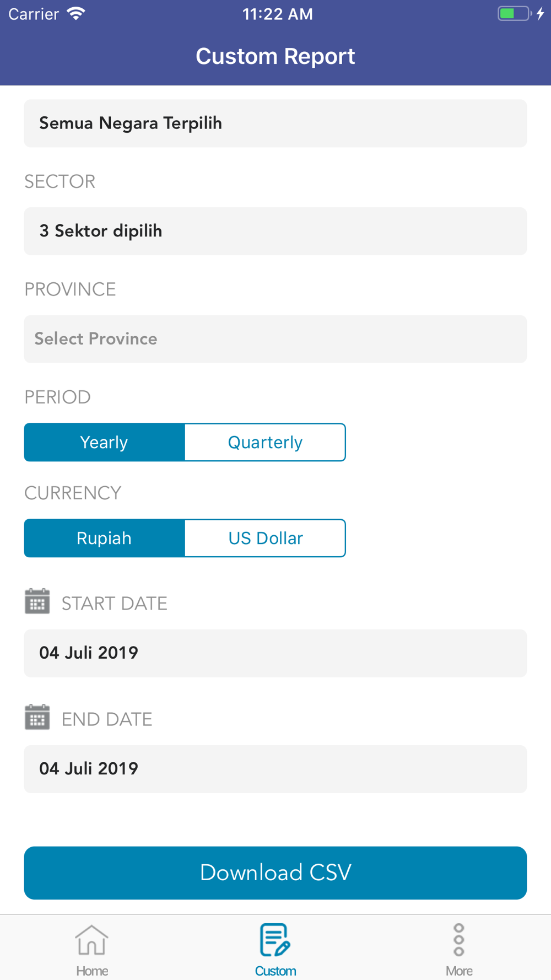The height and width of the screenshot is (980, 551).
Task: Switch period to Quarterly
Action: [x=265, y=442]
